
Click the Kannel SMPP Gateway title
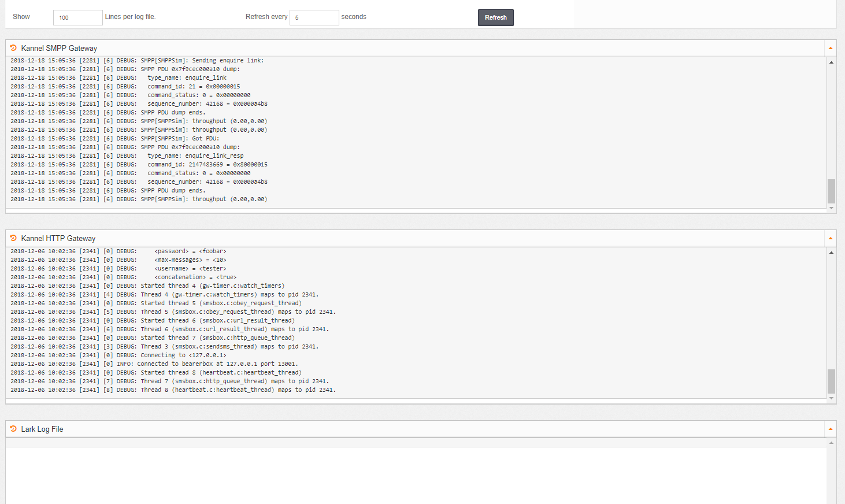coord(59,49)
